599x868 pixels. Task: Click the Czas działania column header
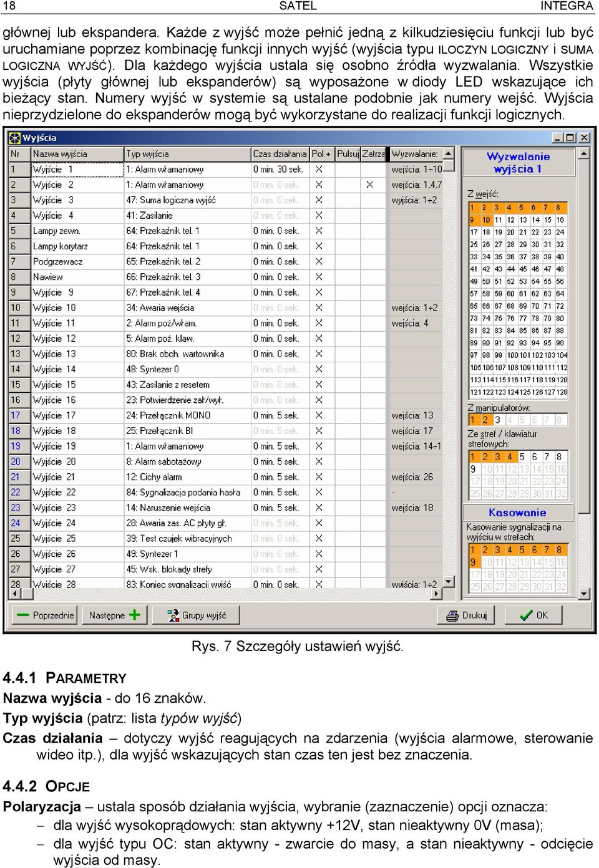(x=280, y=154)
